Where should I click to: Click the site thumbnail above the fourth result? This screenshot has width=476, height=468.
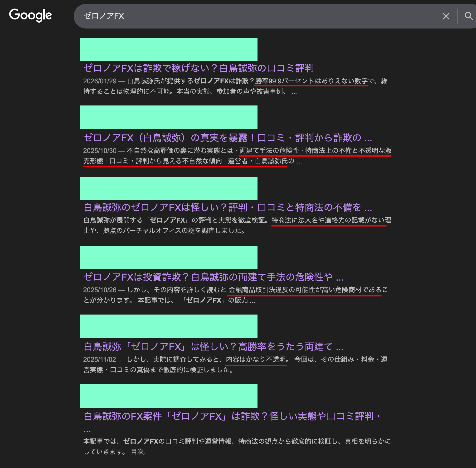pyautogui.click(x=169, y=257)
